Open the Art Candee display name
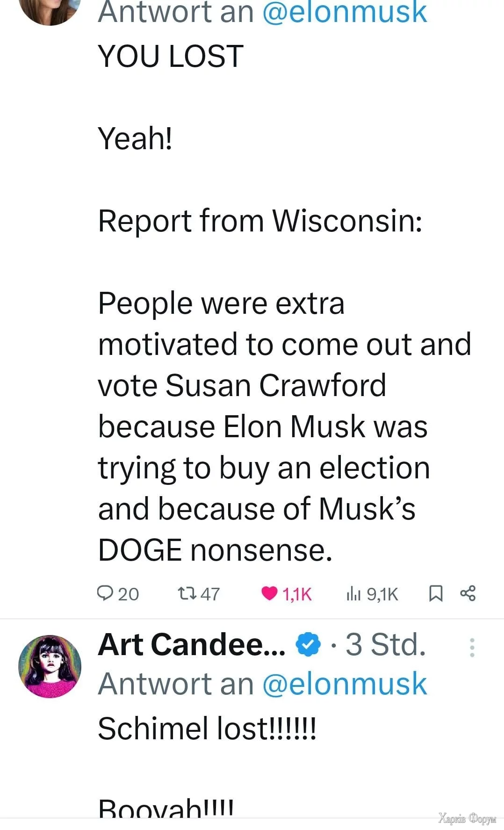 (191, 644)
